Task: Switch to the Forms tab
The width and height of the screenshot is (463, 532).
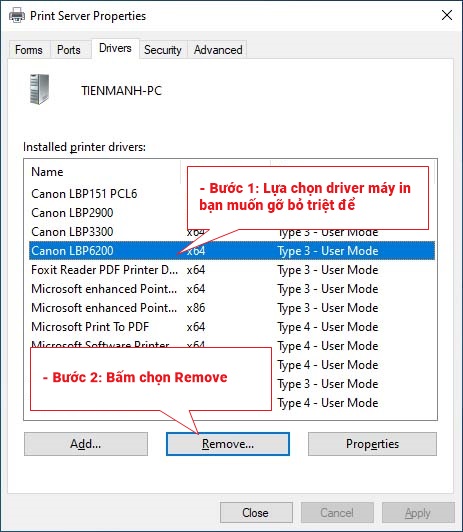Action: pyautogui.click(x=29, y=50)
